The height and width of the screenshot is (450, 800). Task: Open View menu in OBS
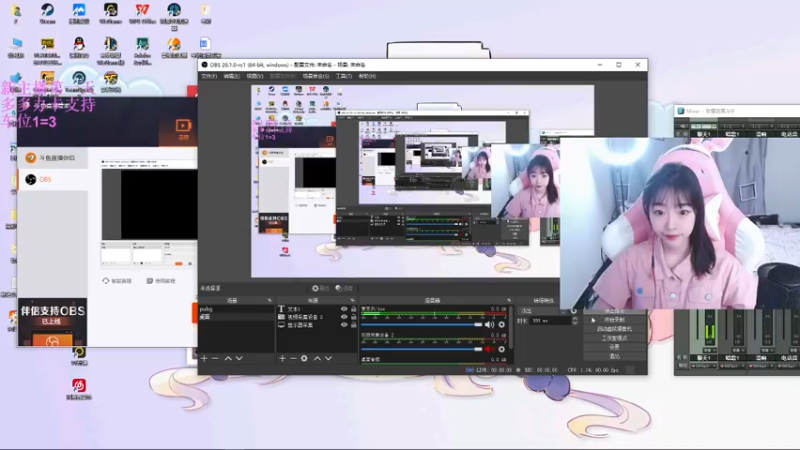point(255,76)
